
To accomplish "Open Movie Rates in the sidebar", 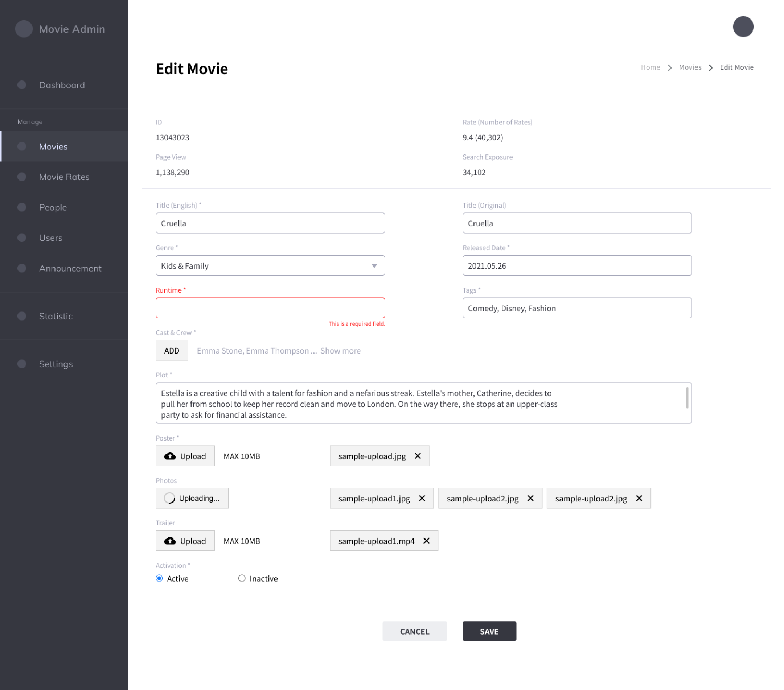I will pos(64,177).
